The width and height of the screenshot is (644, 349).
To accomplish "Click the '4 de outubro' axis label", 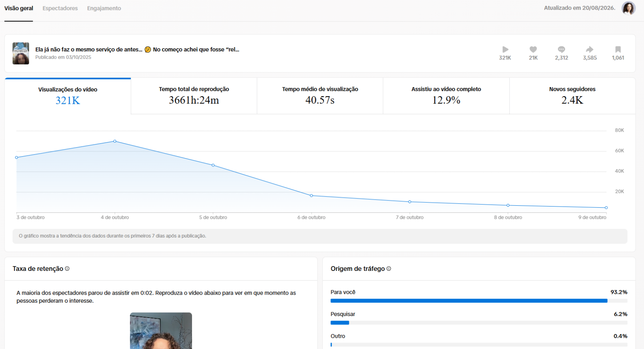I will pos(115,217).
